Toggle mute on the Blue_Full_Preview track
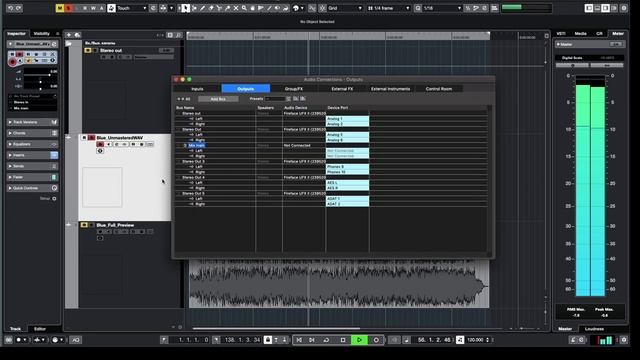Screen dimensions: 640x360 click(x=84, y=225)
